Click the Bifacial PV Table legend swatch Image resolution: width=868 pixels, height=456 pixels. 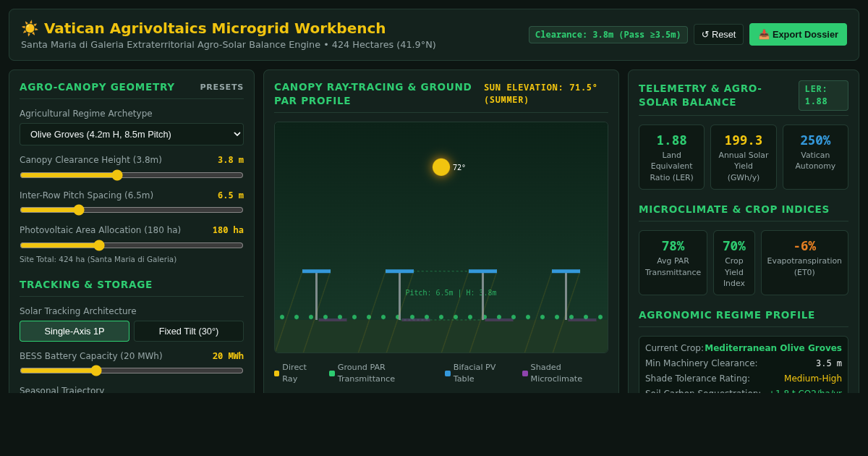tap(448, 373)
